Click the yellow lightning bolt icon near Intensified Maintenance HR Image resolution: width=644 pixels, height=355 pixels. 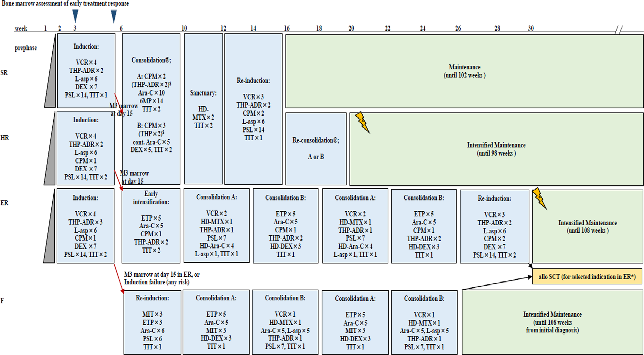(363, 122)
